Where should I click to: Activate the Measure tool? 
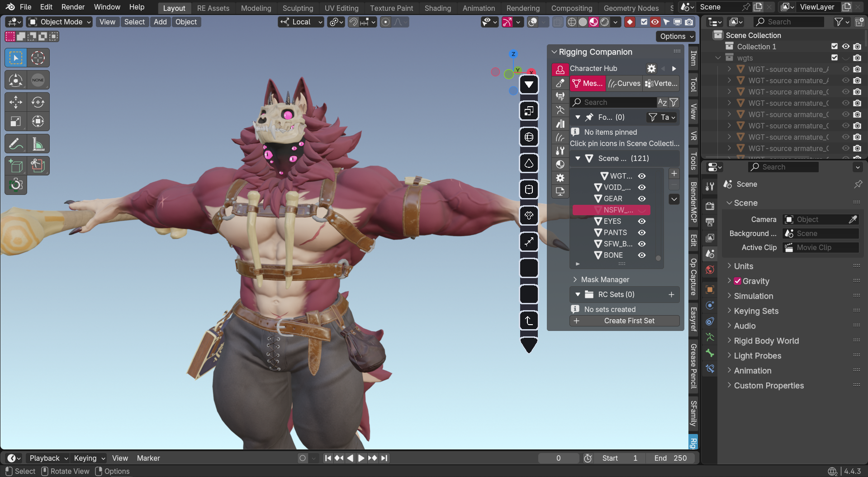point(38,144)
